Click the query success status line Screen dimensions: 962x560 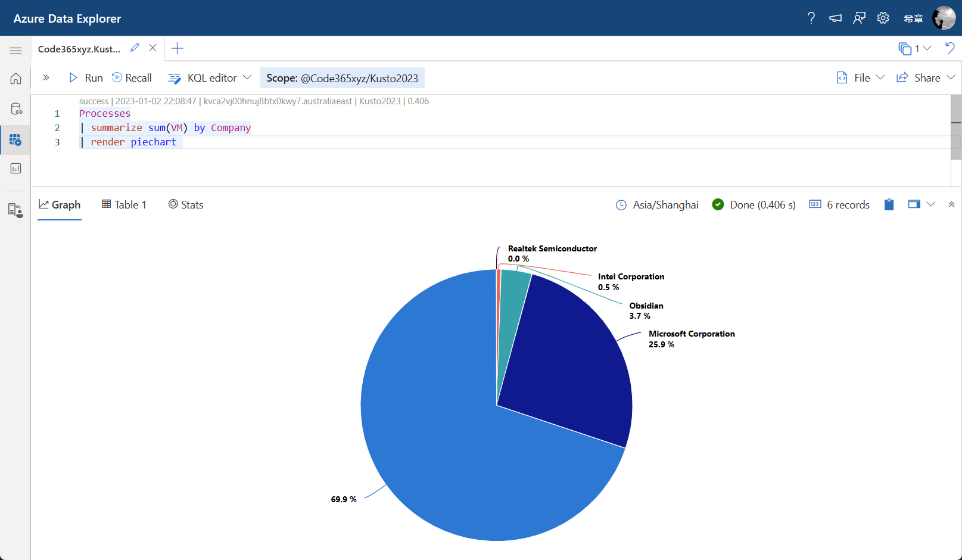click(254, 101)
